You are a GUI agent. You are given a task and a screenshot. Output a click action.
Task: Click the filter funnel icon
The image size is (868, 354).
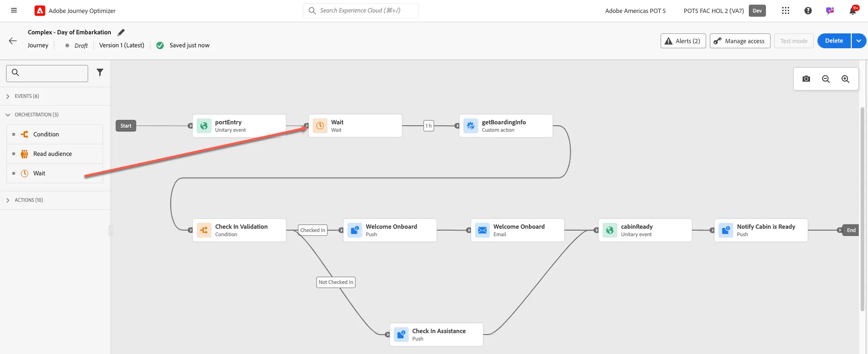100,72
